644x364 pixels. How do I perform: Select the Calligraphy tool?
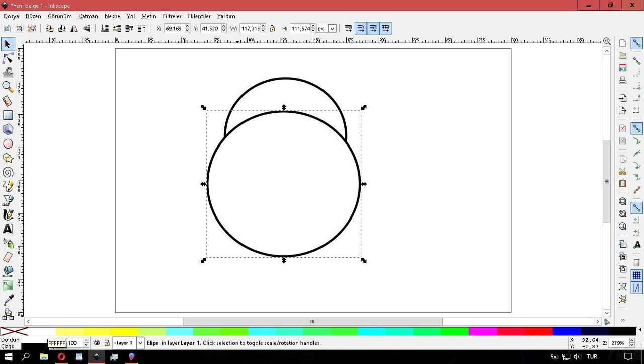point(8,214)
